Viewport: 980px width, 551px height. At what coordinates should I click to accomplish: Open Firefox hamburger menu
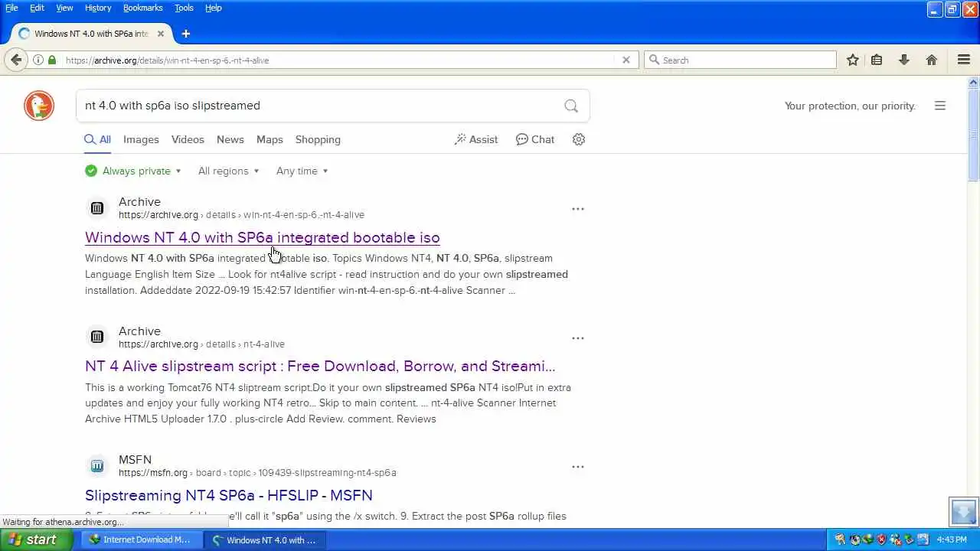pos(964,60)
